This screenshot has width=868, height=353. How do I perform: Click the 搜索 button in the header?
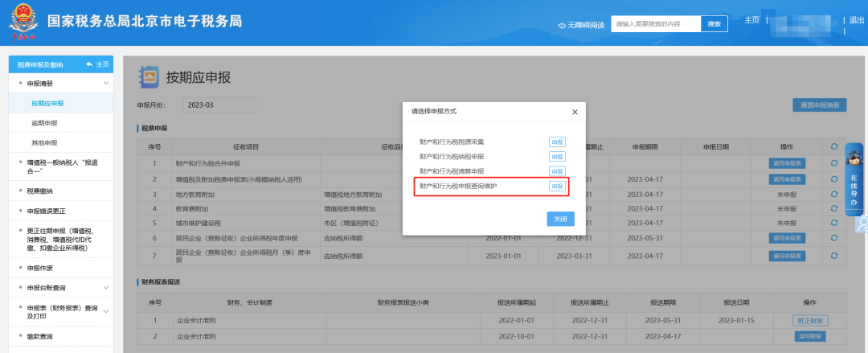(x=714, y=24)
